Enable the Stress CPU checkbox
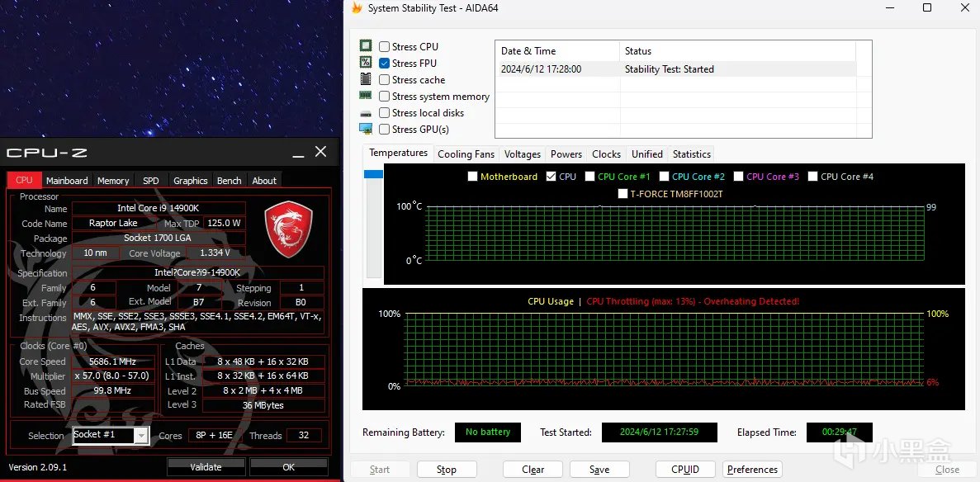 coord(385,46)
